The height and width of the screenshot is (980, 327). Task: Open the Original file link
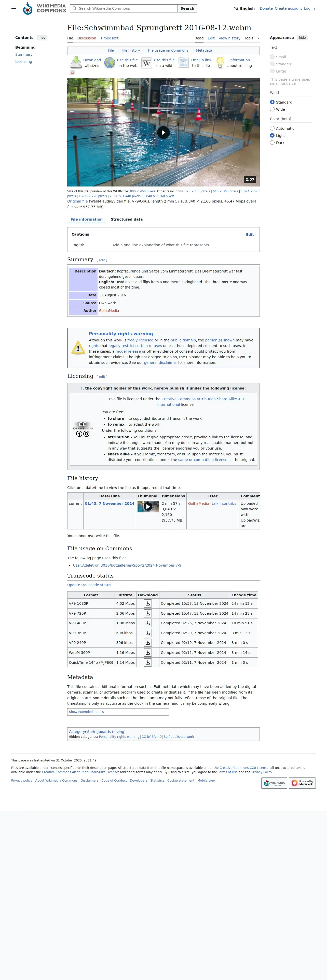pyautogui.click(x=77, y=201)
